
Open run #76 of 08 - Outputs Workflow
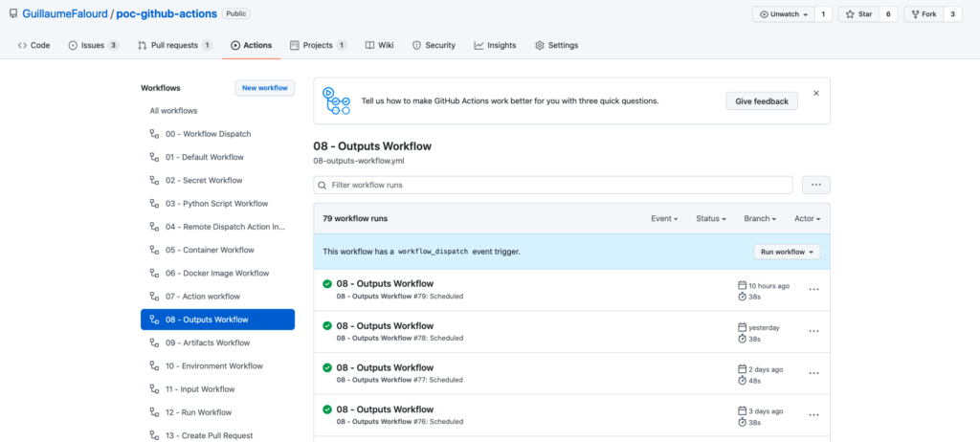[x=385, y=409]
